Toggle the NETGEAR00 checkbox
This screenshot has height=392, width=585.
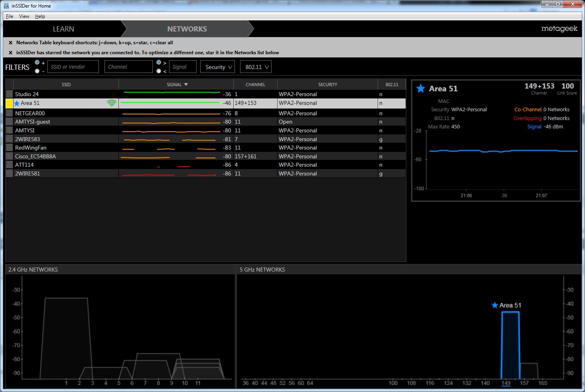(x=9, y=113)
